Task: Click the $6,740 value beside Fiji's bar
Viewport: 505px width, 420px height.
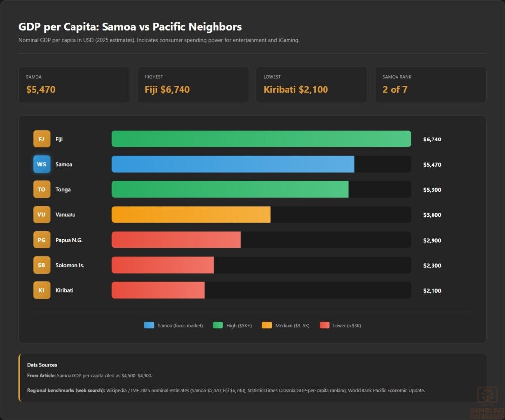Action: [x=432, y=140]
